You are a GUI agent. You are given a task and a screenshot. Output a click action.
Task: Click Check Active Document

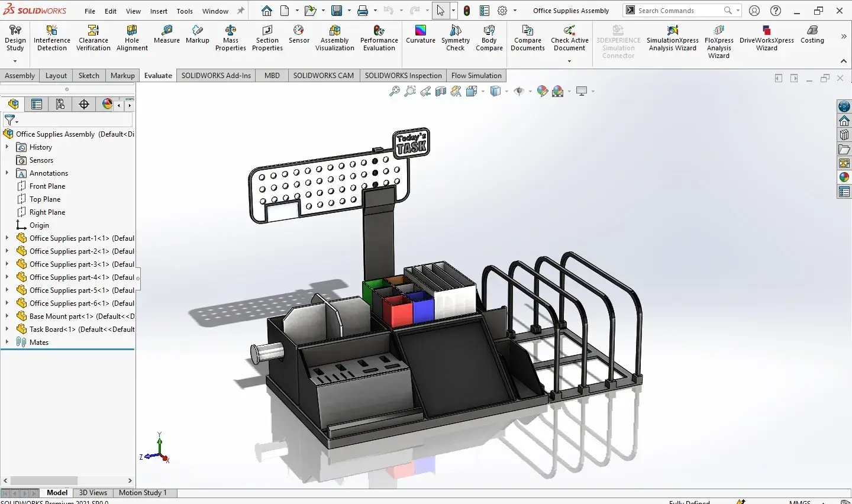click(x=570, y=38)
